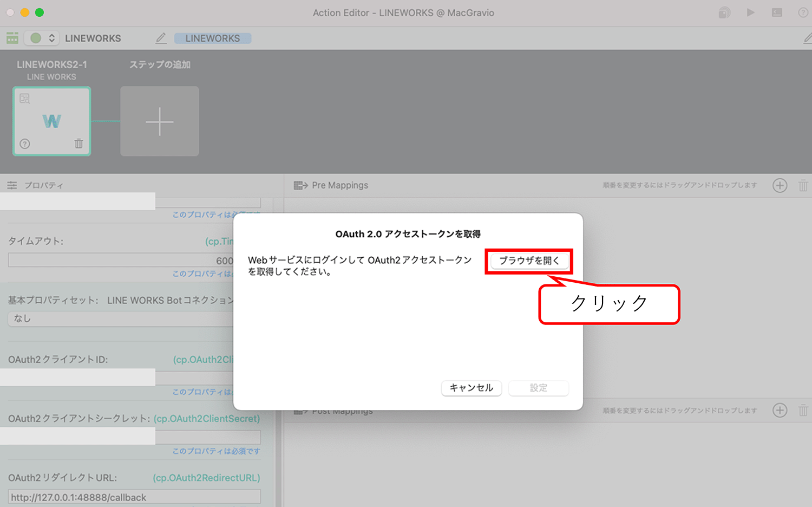Edit the action name pencil icon

[x=161, y=38]
